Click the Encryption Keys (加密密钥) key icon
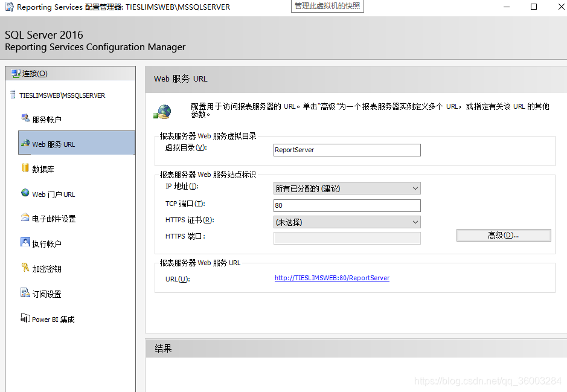This screenshot has width=567, height=392. [25, 268]
